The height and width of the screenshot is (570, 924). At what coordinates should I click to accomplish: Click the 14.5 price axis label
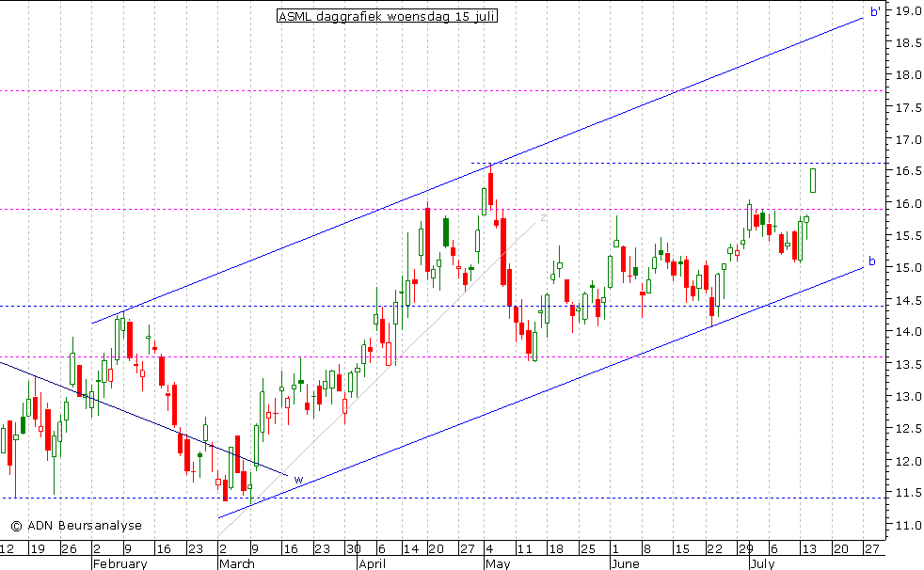(908, 300)
